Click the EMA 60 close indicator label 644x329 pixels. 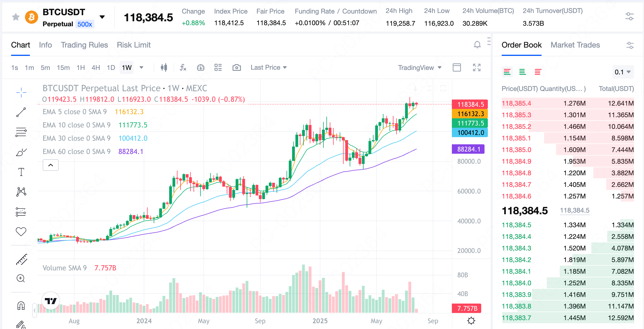(x=76, y=152)
